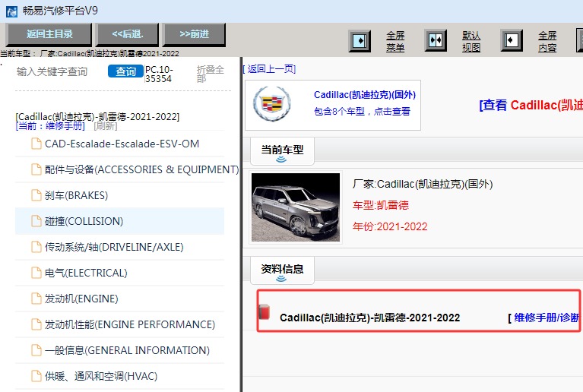Open 发动机性能(ENGINE PERFORMANCE) item
This screenshot has width=583, height=392.
(x=130, y=324)
